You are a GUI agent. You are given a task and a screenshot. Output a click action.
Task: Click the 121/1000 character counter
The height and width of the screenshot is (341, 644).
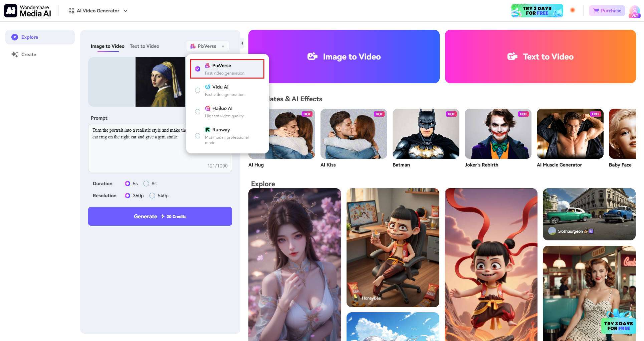217,166
